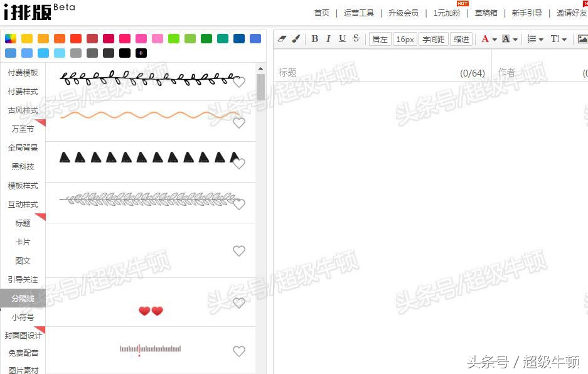Favorite the red hearts divider style
The image size is (588, 374).
point(239,303)
